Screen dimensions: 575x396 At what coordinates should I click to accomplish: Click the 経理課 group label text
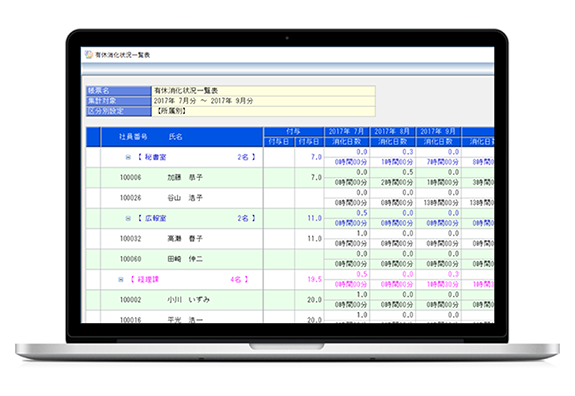(148, 279)
